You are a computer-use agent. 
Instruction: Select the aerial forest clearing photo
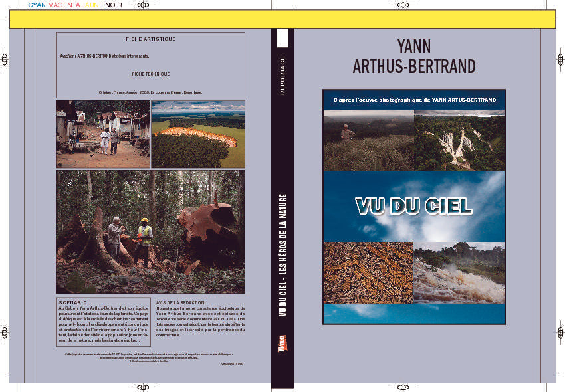tap(198, 134)
